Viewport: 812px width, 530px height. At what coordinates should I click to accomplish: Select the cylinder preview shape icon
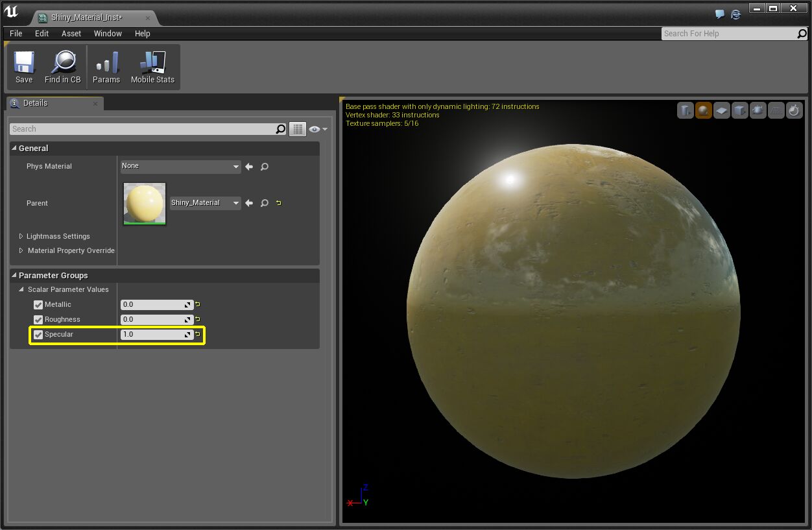coord(686,111)
